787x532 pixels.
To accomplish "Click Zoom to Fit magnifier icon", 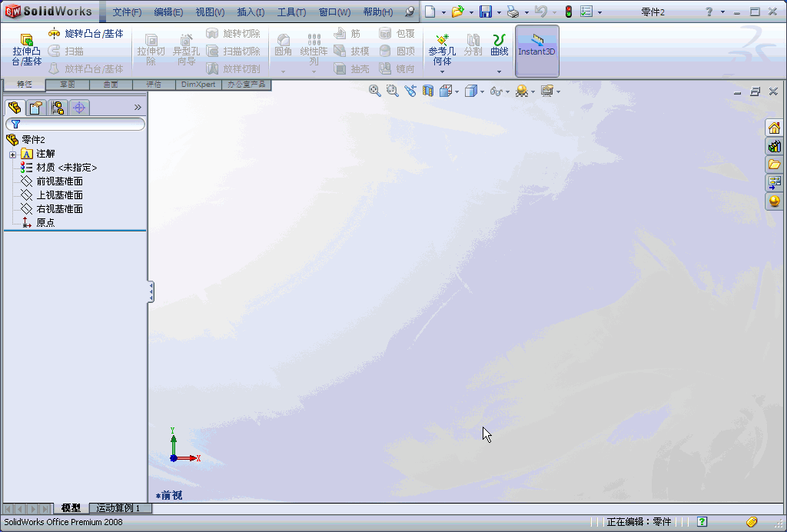I will point(374,91).
